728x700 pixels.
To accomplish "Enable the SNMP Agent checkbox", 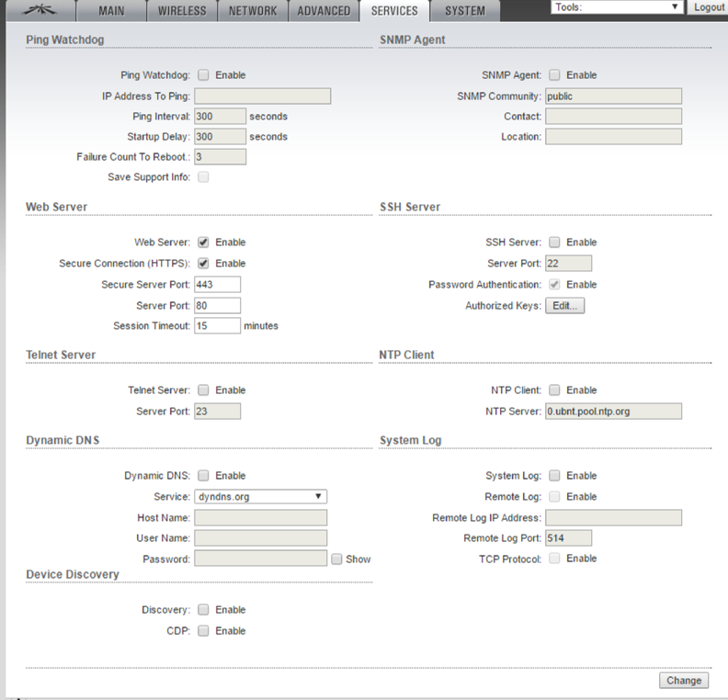I will (x=554, y=74).
